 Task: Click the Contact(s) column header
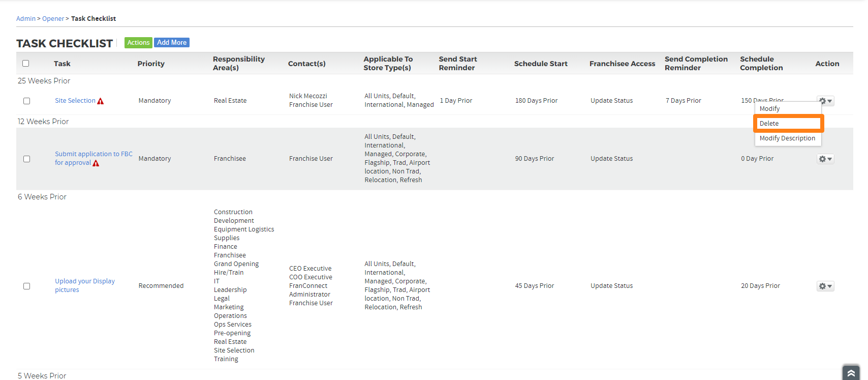(x=307, y=64)
